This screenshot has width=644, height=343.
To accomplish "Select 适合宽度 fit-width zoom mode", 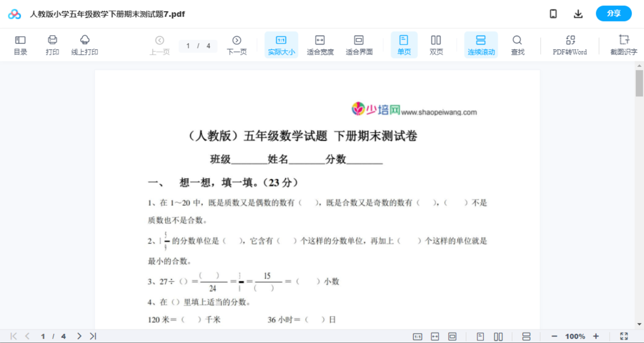I will click(x=320, y=45).
